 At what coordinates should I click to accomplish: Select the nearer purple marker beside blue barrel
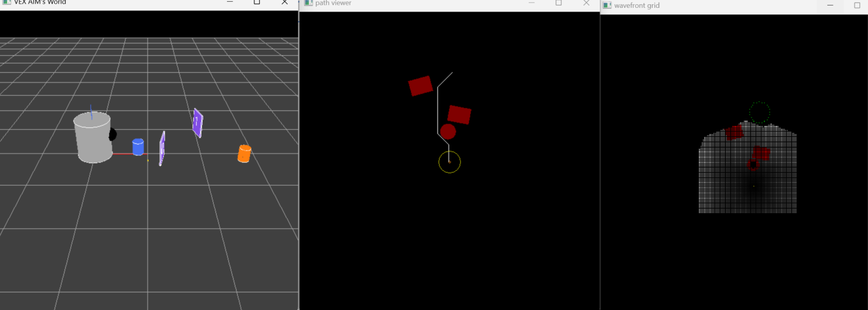[162, 149]
